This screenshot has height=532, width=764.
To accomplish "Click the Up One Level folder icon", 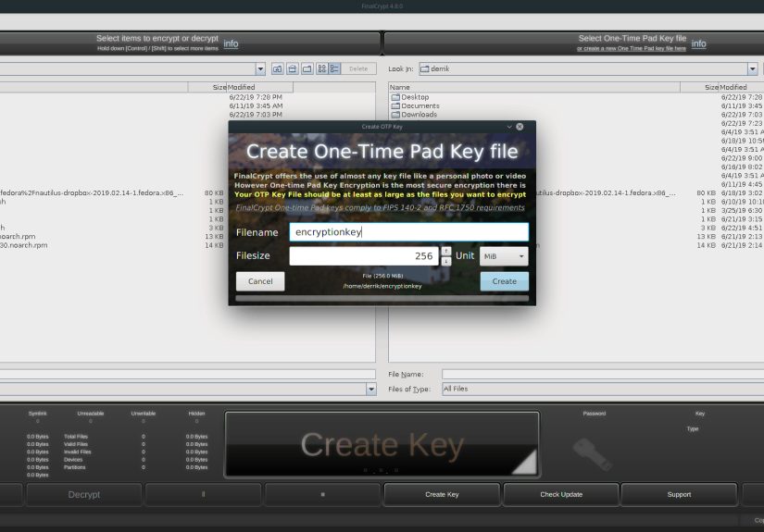I will click(277, 69).
